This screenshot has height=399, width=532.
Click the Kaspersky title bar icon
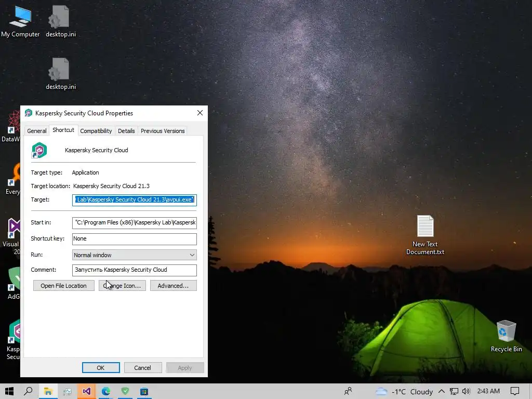[29, 113]
